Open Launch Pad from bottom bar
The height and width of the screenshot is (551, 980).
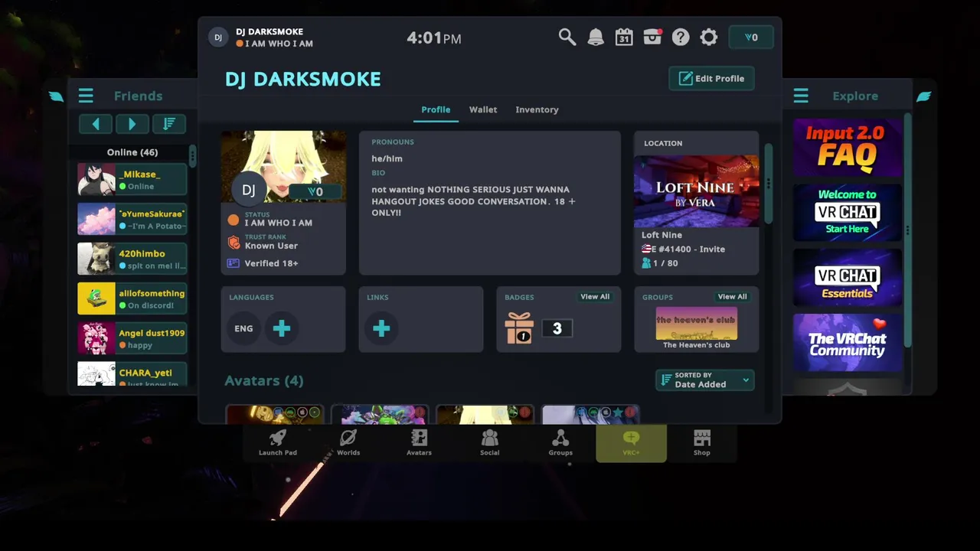pos(278,443)
